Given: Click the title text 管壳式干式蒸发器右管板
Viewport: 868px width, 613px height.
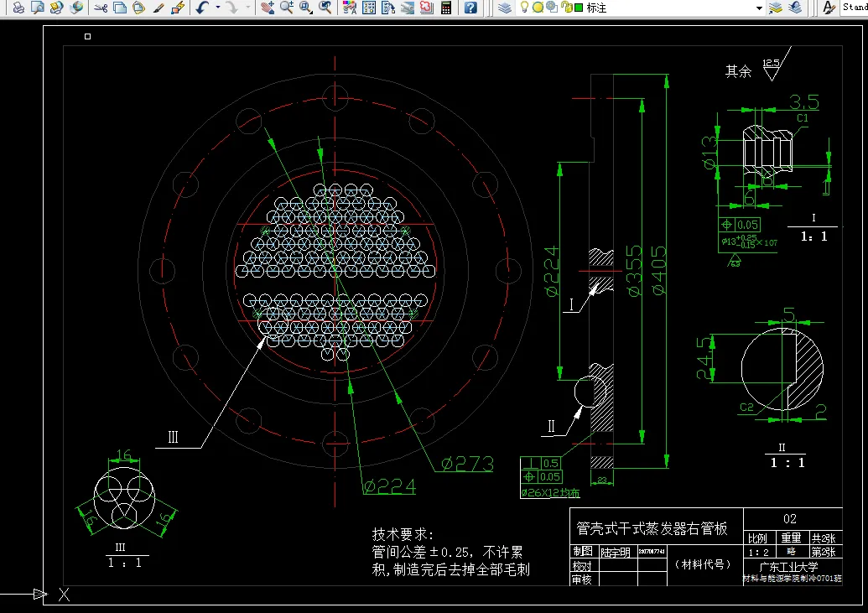Looking at the screenshot, I should [652, 528].
